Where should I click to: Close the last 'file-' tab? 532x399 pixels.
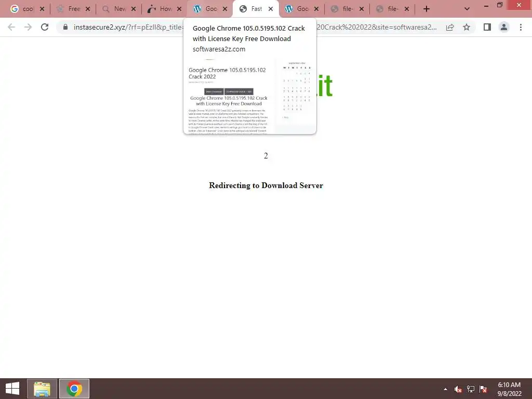tap(407, 9)
